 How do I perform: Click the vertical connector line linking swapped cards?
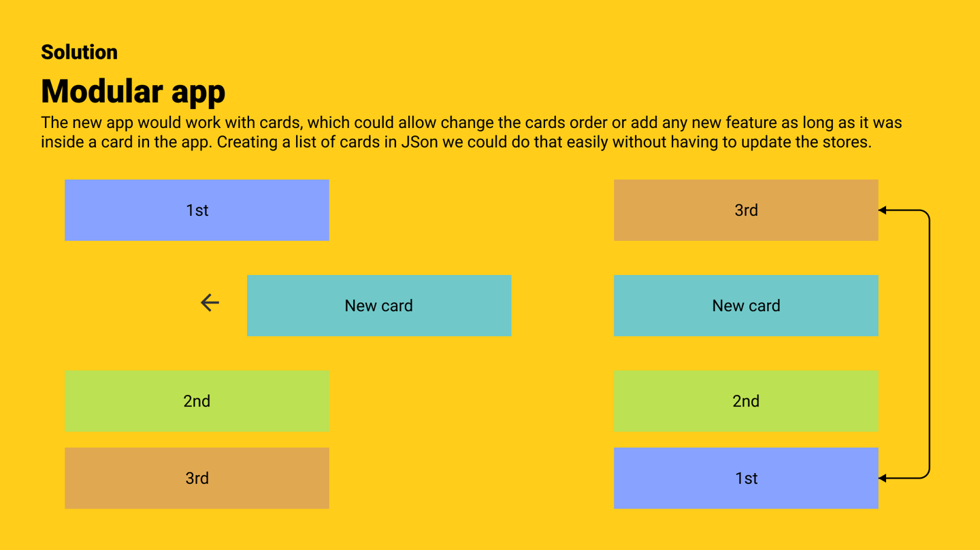[x=929, y=344]
